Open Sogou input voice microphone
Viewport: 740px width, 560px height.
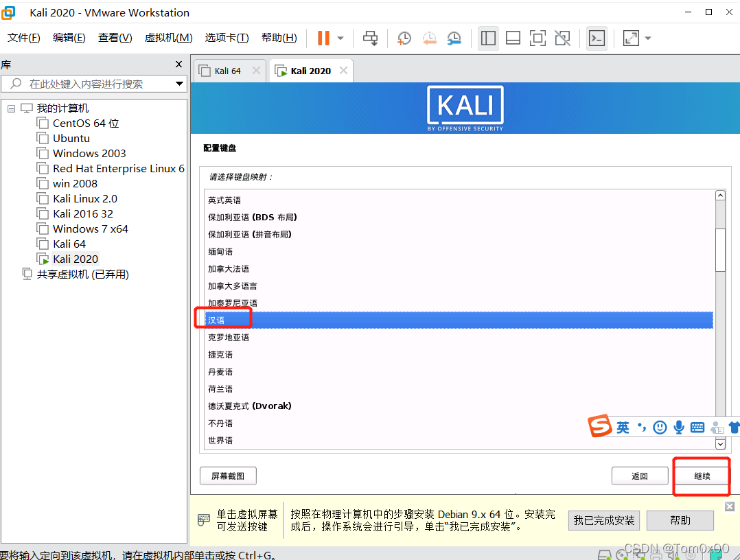tap(679, 428)
